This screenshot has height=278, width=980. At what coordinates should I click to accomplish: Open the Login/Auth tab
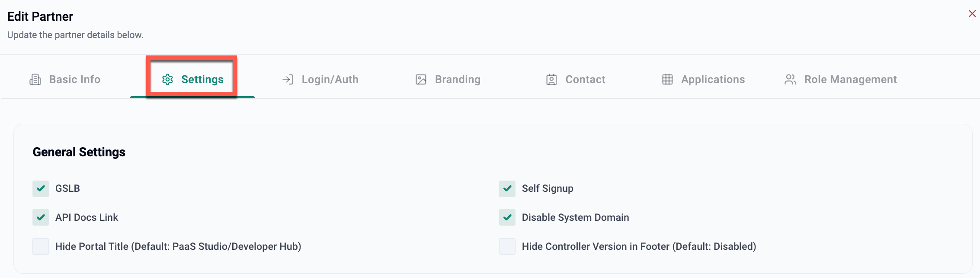[x=330, y=80]
